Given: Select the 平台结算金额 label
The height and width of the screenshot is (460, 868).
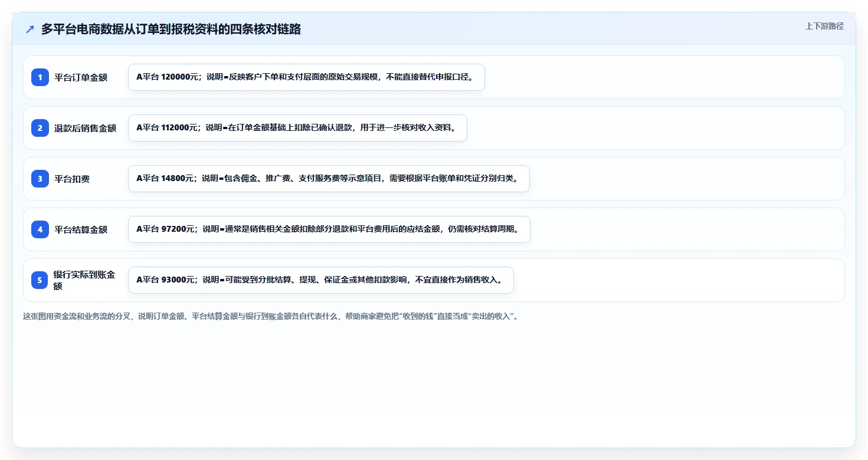Looking at the screenshot, I should [81, 229].
